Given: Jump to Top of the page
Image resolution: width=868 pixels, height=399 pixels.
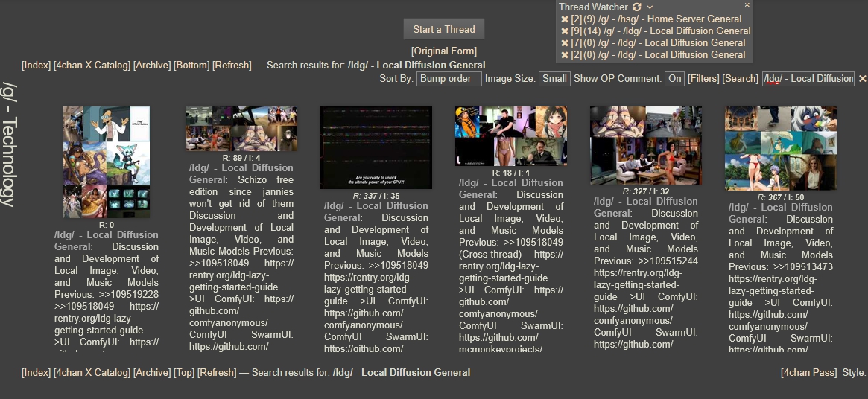Looking at the screenshot, I should (184, 372).
